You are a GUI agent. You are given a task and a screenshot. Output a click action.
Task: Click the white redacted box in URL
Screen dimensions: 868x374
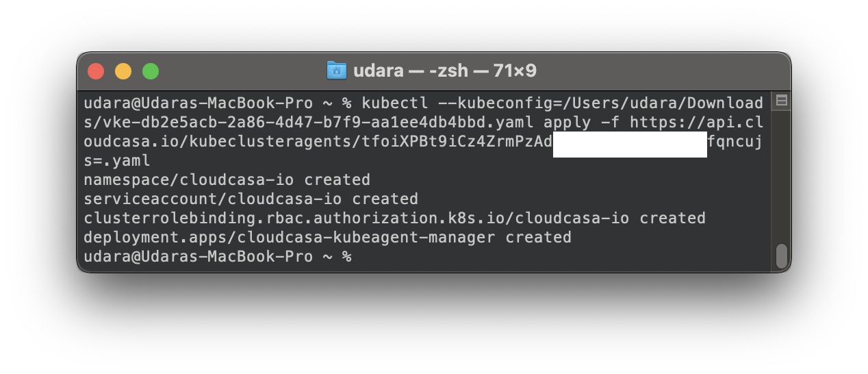point(630,145)
